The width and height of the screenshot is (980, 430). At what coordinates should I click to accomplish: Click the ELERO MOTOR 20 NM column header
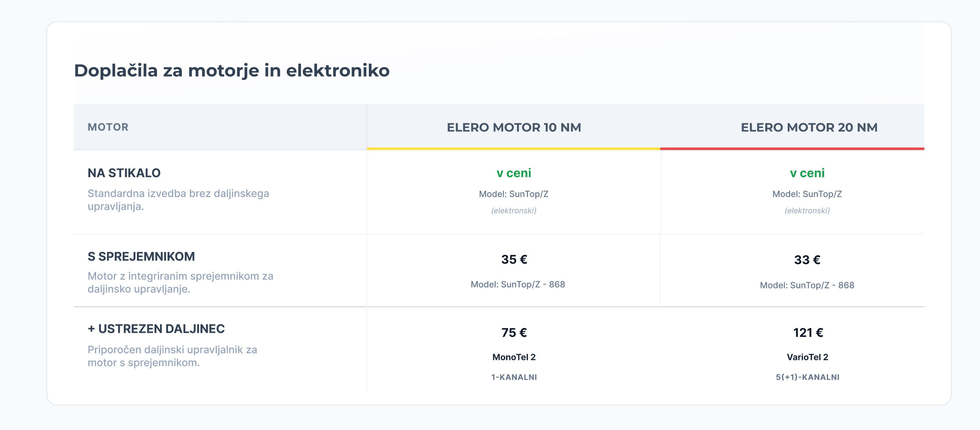[x=809, y=128]
